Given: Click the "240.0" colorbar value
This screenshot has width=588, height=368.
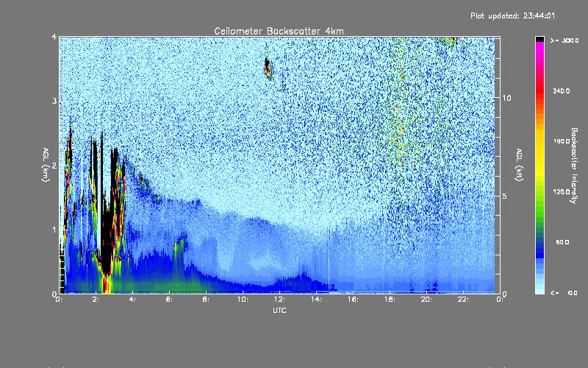Looking at the screenshot, I should click(x=562, y=91).
